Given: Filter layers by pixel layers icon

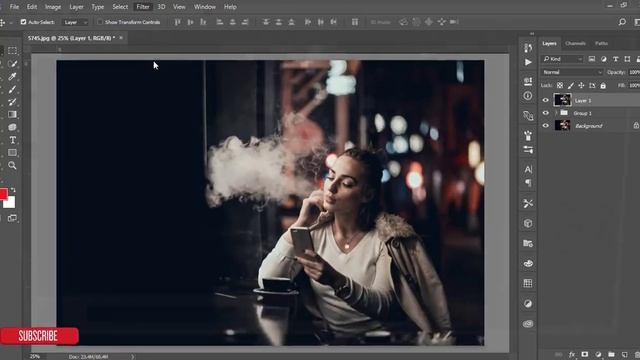Looking at the screenshot, I should tap(591, 59).
